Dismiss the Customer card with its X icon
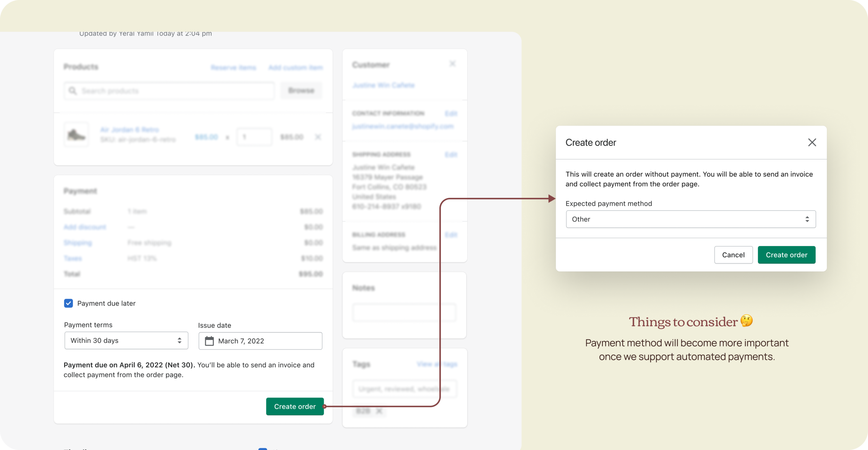 453,64
